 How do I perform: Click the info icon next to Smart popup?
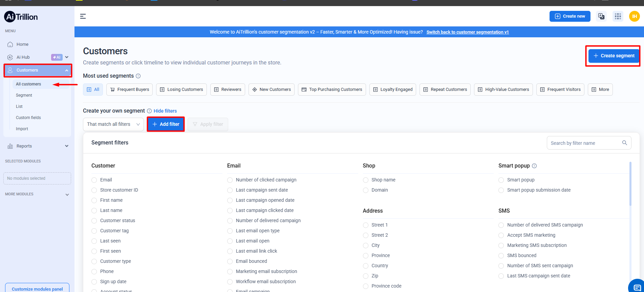point(534,166)
